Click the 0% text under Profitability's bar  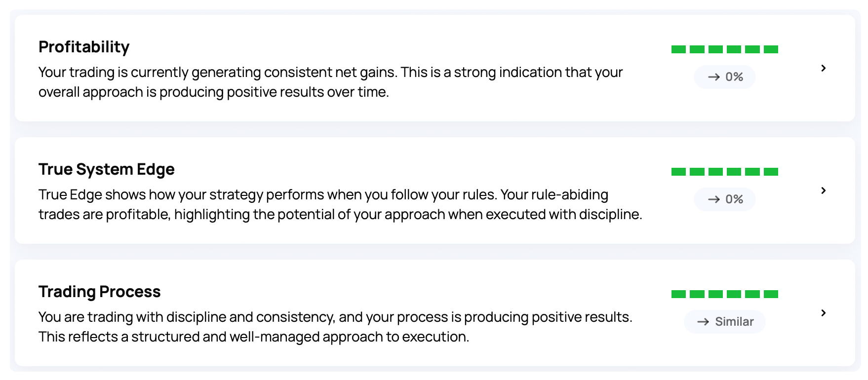(734, 77)
